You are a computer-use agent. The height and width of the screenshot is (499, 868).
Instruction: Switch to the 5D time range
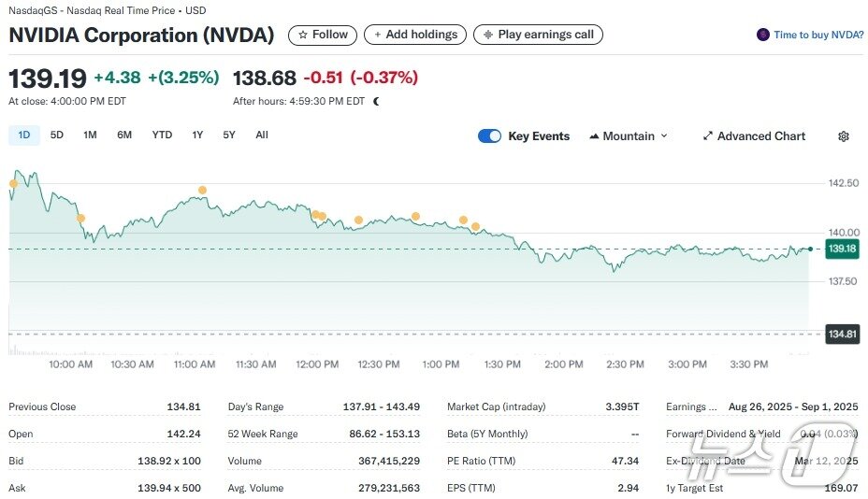pos(57,135)
